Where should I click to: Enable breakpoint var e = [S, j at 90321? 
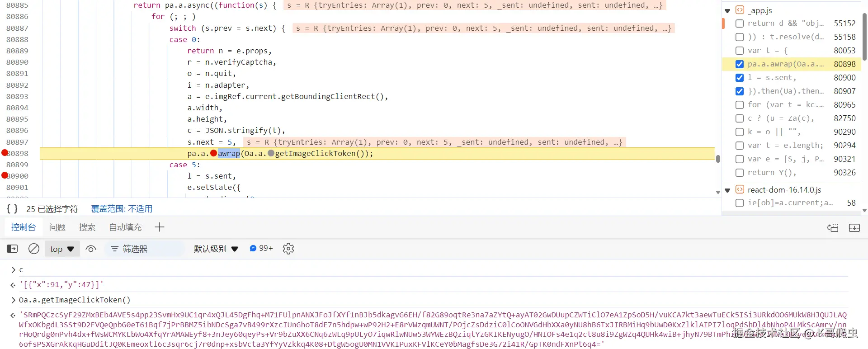click(740, 159)
